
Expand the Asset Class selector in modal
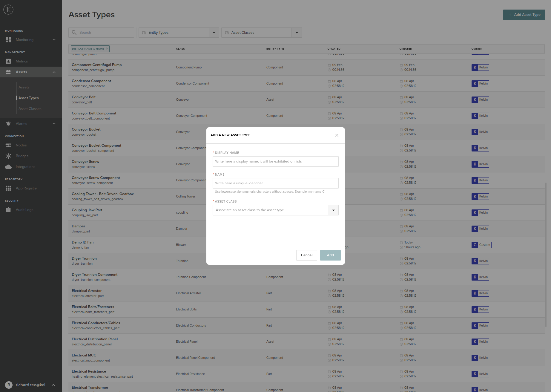tap(333, 210)
